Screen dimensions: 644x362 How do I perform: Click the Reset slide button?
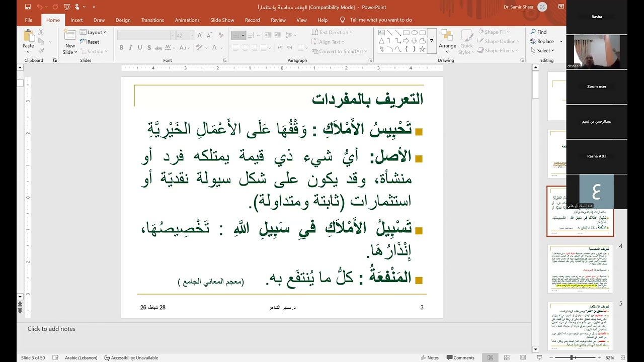[90, 42]
